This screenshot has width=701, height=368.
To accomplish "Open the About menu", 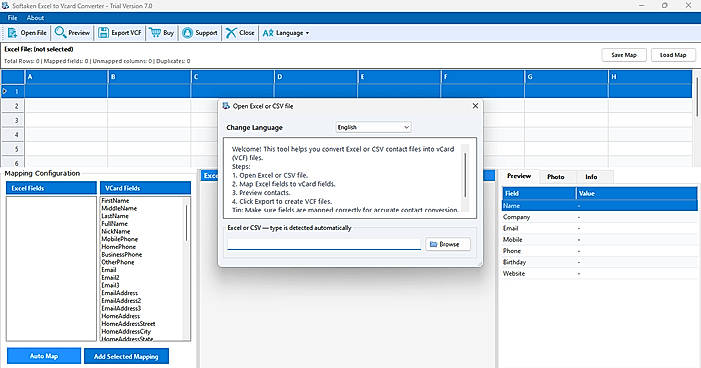I will coord(35,18).
